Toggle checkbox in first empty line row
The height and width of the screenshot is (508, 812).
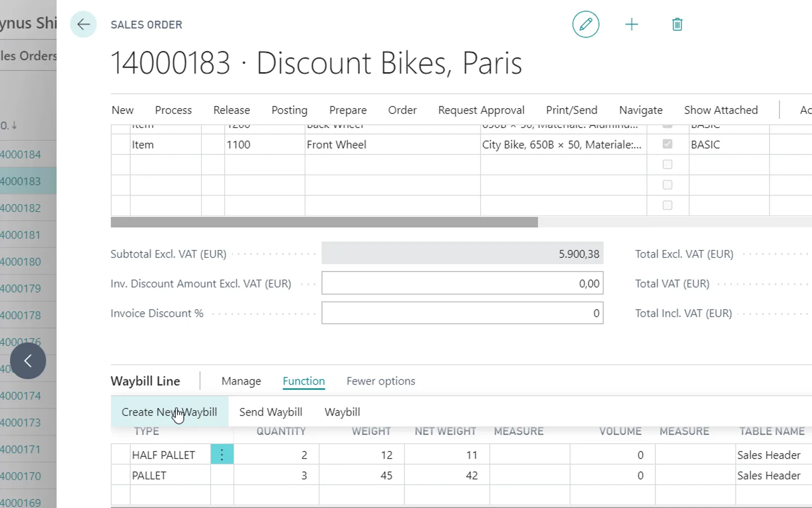(x=667, y=165)
